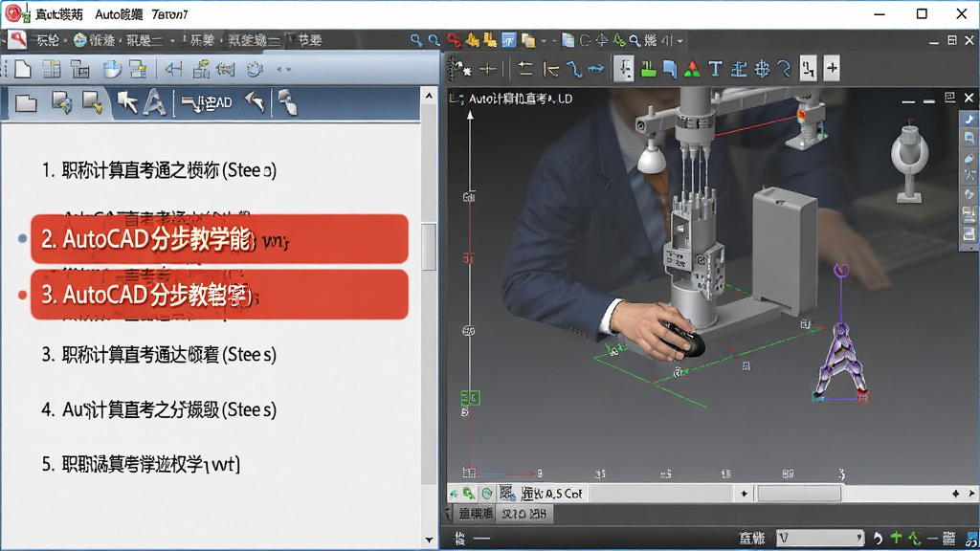Image resolution: width=980 pixels, height=551 pixels.
Task: Click the blank new document icon
Action: (23, 69)
